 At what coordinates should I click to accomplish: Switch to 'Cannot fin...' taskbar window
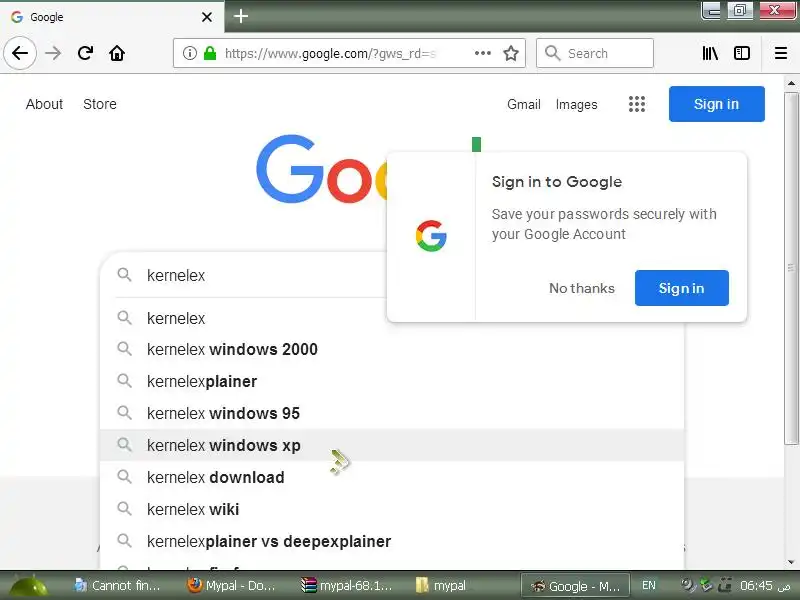point(117,586)
